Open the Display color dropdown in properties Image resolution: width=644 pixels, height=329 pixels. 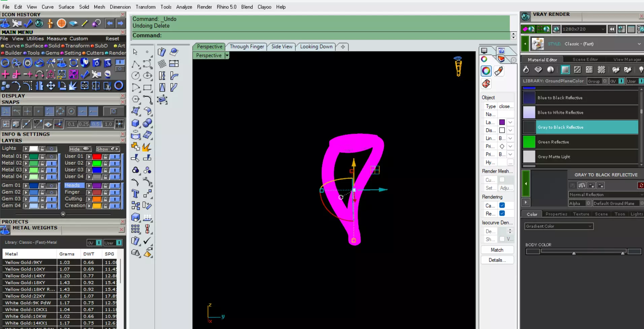pyautogui.click(x=510, y=130)
